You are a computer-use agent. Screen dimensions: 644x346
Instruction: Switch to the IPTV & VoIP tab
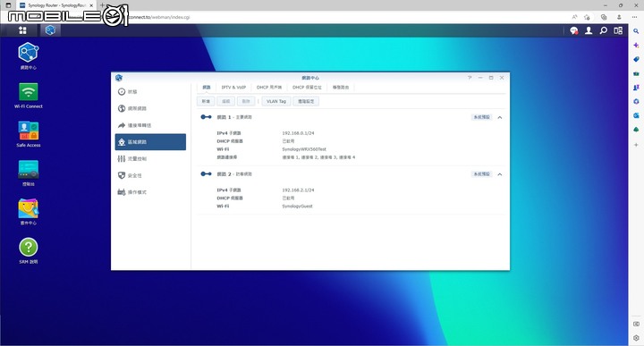pos(233,88)
